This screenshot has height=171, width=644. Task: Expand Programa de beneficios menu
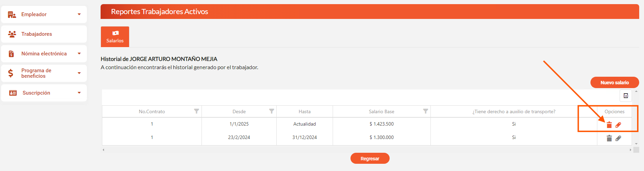(x=44, y=73)
